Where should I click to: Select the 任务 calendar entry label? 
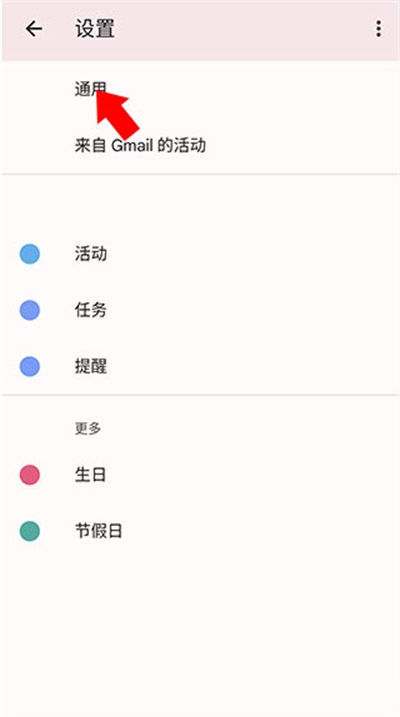click(x=91, y=310)
